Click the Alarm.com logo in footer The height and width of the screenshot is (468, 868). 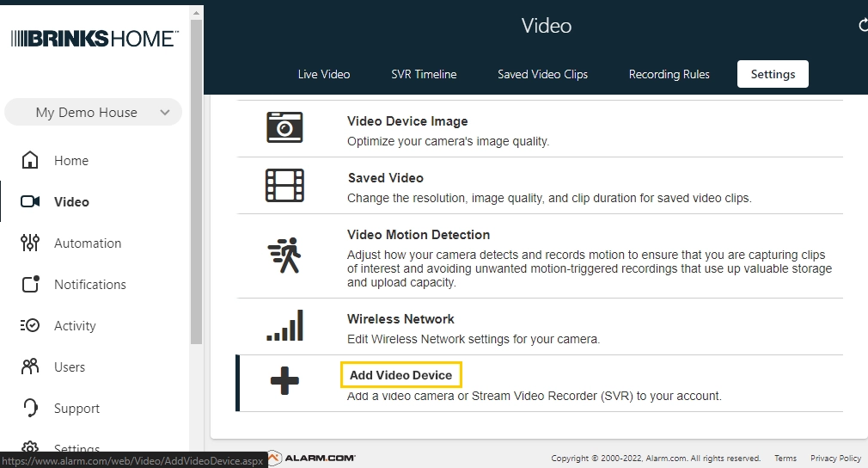click(312, 458)
